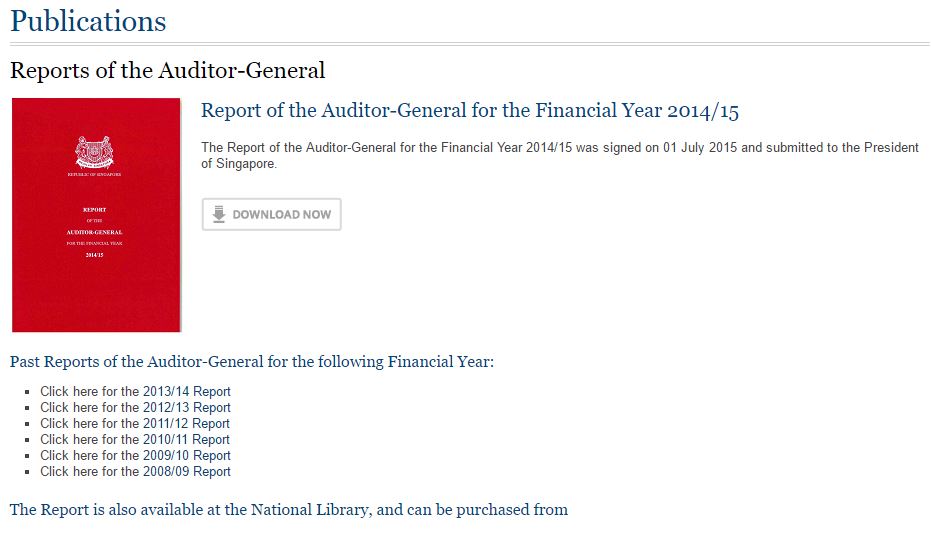Click the Singapore crest on the cover
Viewport: 931px width, 539px height.
94,153
